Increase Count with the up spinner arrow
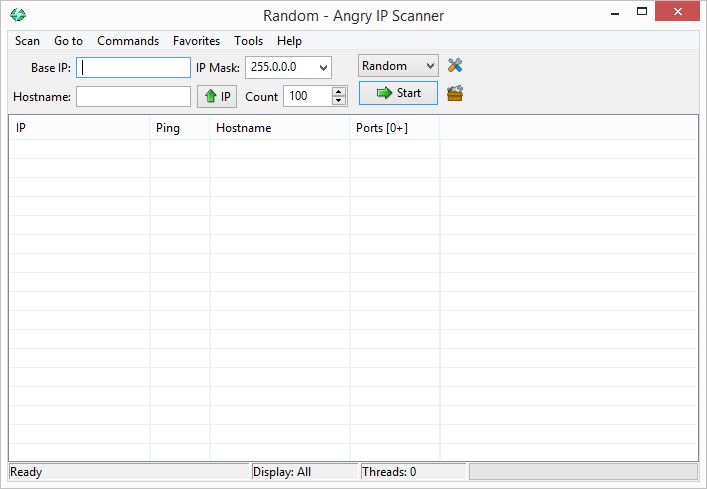707x489 pixels. tap(339, 91)
